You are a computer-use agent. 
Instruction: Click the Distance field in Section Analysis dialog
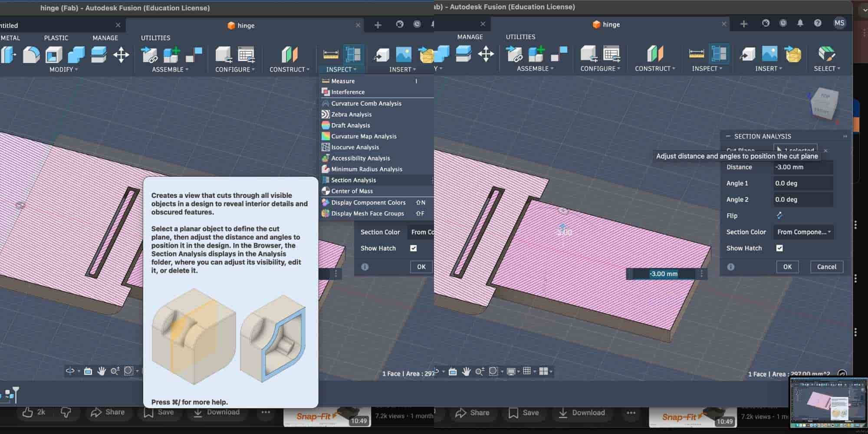pyautogui.click(x=803, y=167)
